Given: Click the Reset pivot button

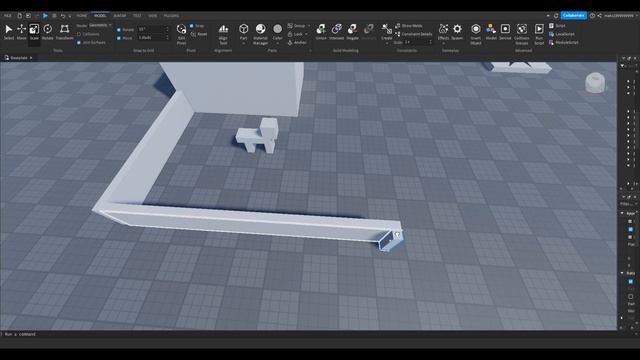Looking at the screenshot, I should point(199,34).
